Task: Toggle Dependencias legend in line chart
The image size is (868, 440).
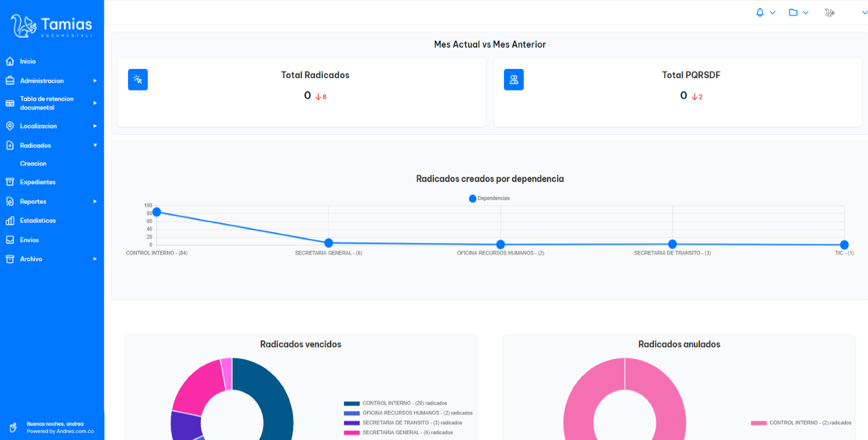Action: (x=489, y=198)
